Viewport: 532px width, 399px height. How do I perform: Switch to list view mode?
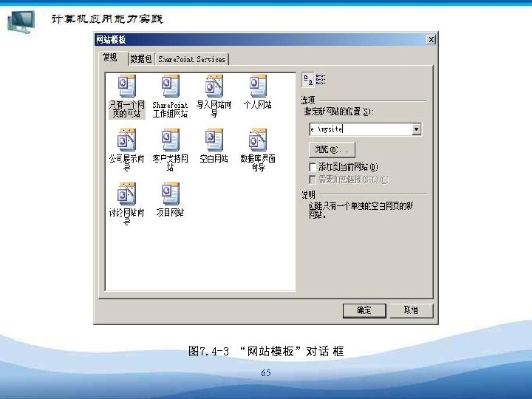click(320, 80)
